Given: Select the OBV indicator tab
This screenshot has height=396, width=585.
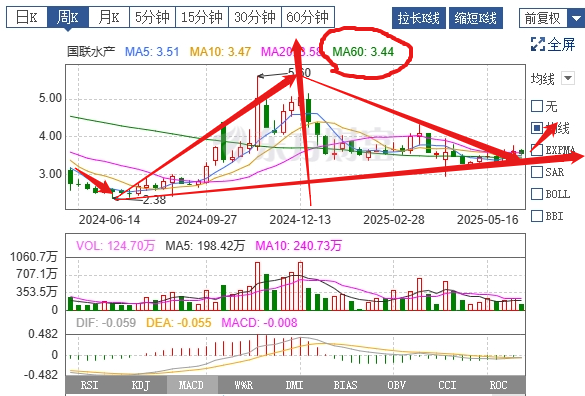Looking at the screenshot, I should coord(396,385).
